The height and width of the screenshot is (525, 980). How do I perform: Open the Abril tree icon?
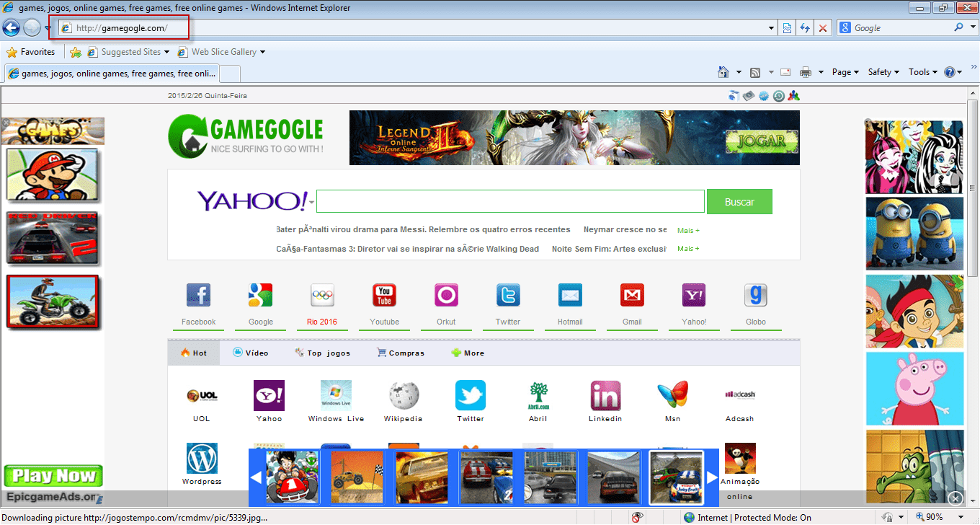pyautogui.click(x=538, y=395)
